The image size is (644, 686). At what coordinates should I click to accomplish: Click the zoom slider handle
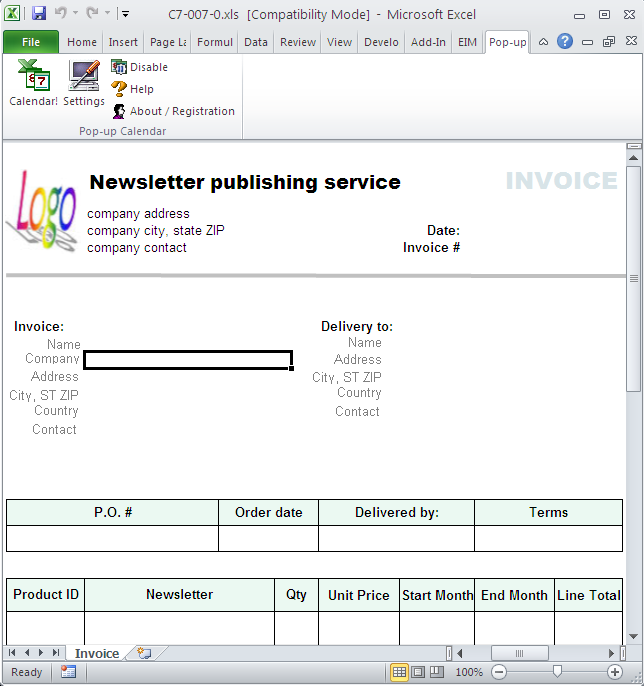557,672
